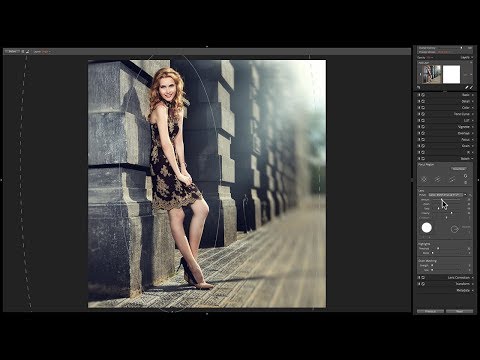Viewport: 480px width, 360px height.
Task: Open the Color panel header
Action: pos(445,108)
